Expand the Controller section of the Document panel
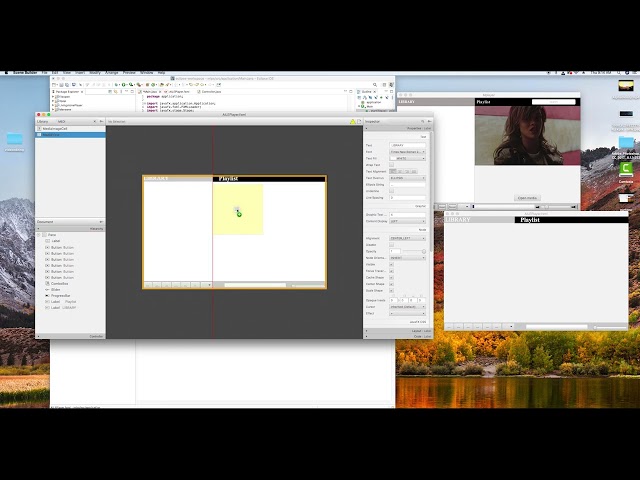This screenshot has width=640, height=480. 70,336
